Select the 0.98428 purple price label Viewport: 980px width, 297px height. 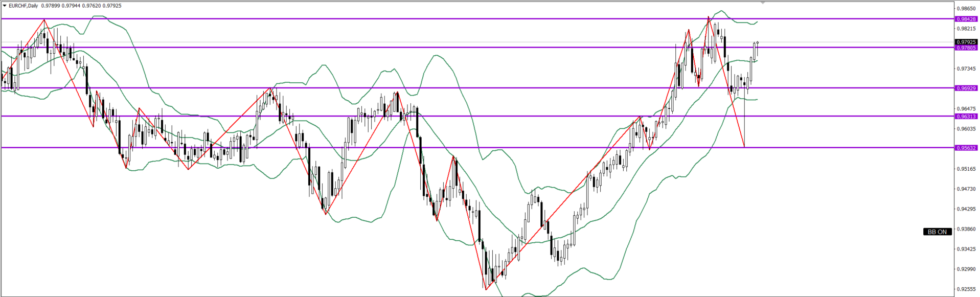pos(966,19)
